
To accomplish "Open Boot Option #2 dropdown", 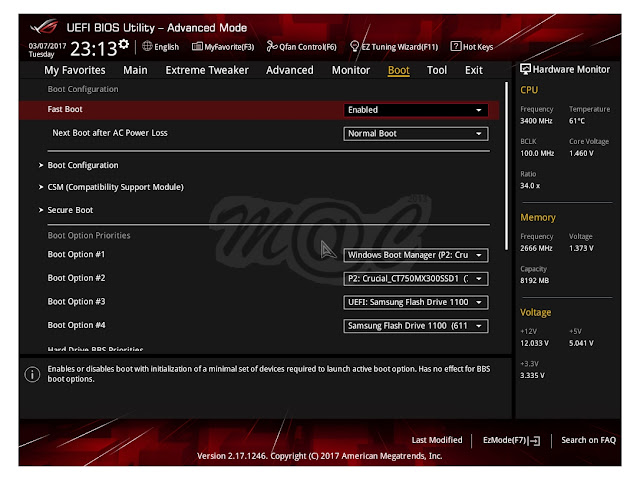I will pyautogui.click(x=416, y=279).
